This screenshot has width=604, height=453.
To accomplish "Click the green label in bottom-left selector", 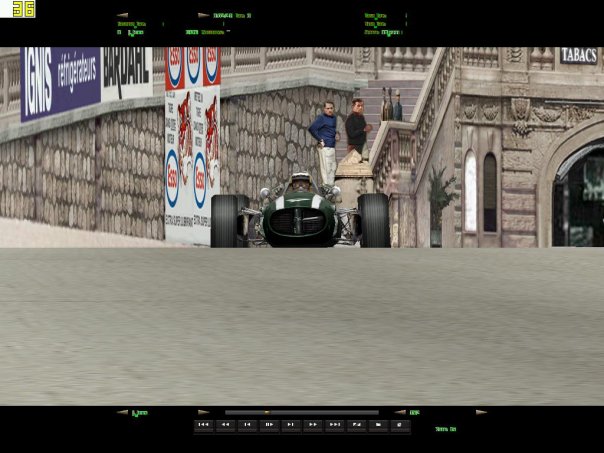I will click(x=140, y=412).
